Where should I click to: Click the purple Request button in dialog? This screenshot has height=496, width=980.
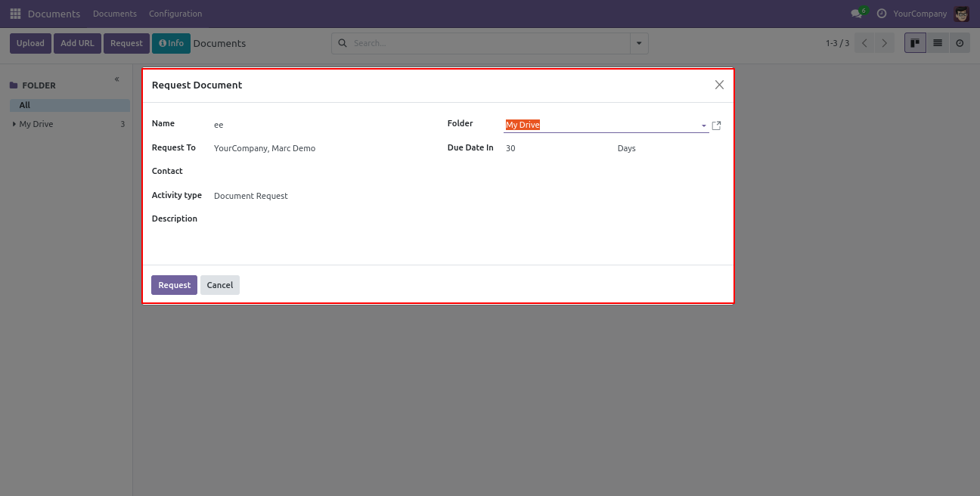coord(174,285)
